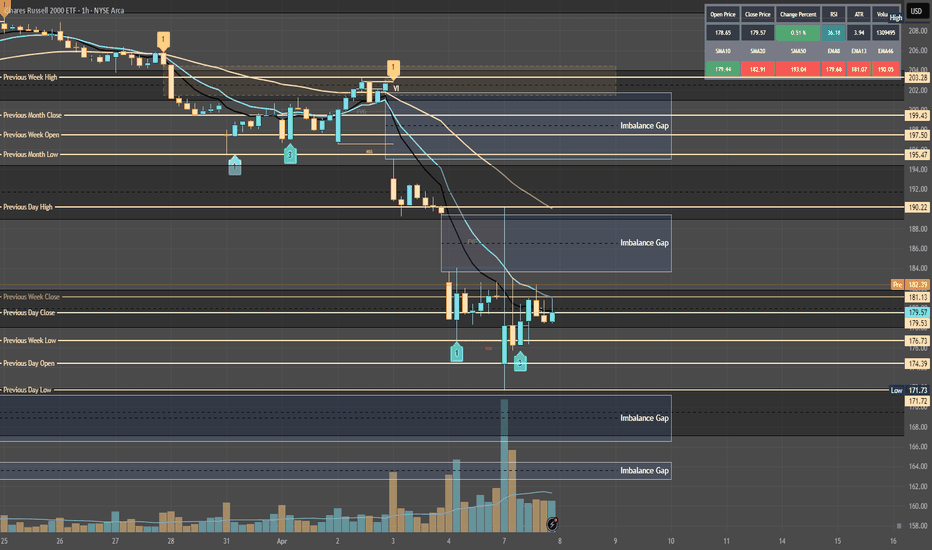Click the RSI header cell

(833, 14)
